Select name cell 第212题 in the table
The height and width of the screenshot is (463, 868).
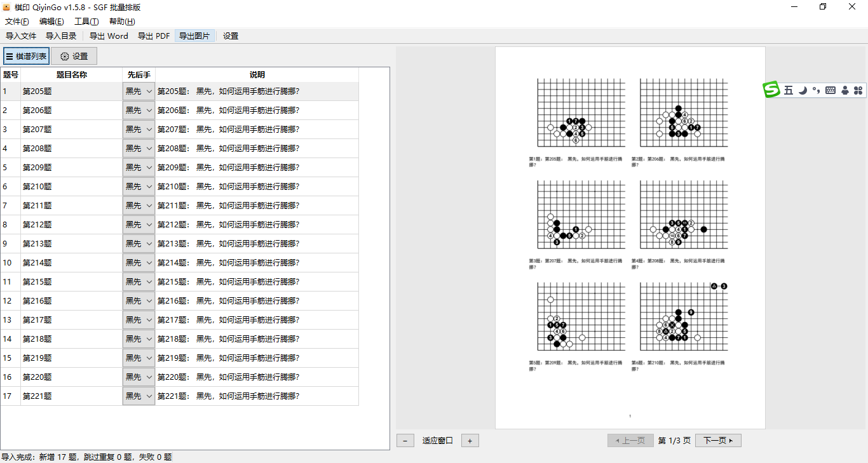[x=72, y=225]
